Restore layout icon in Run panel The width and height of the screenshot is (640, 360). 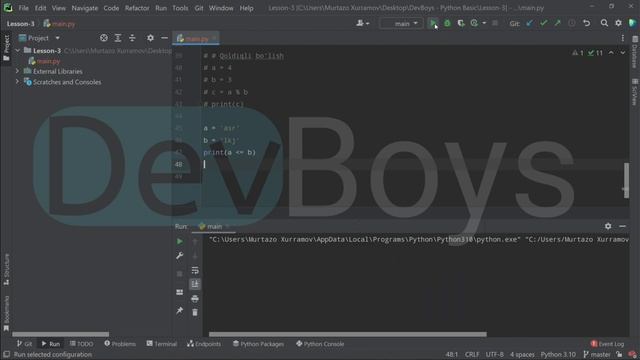(x=180, y=292)
